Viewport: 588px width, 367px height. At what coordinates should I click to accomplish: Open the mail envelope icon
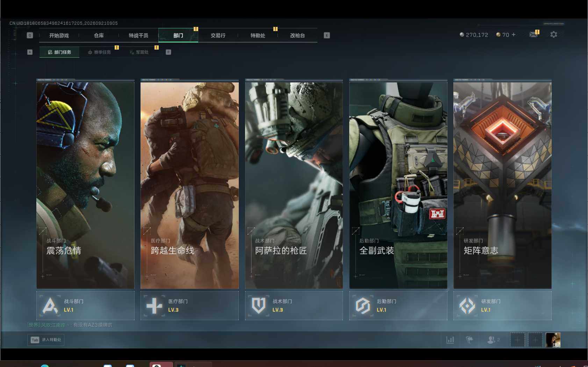coord(533,34)
